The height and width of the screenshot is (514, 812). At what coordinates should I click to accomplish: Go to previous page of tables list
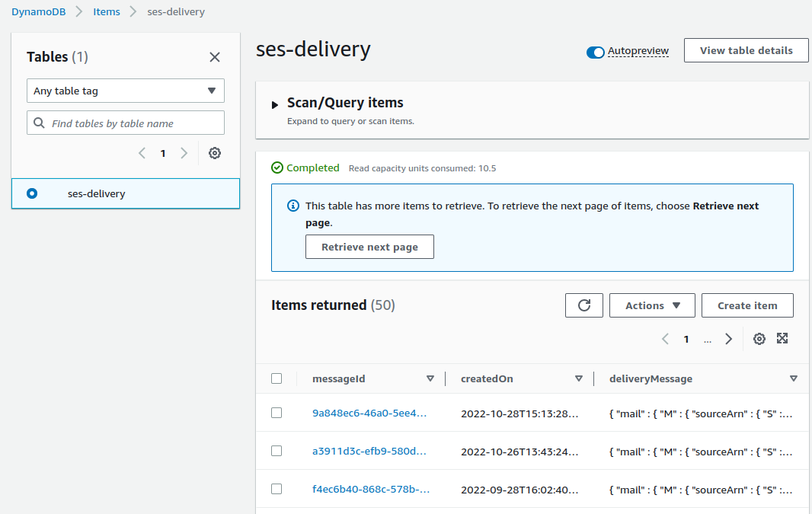click(x=142, y=153)
